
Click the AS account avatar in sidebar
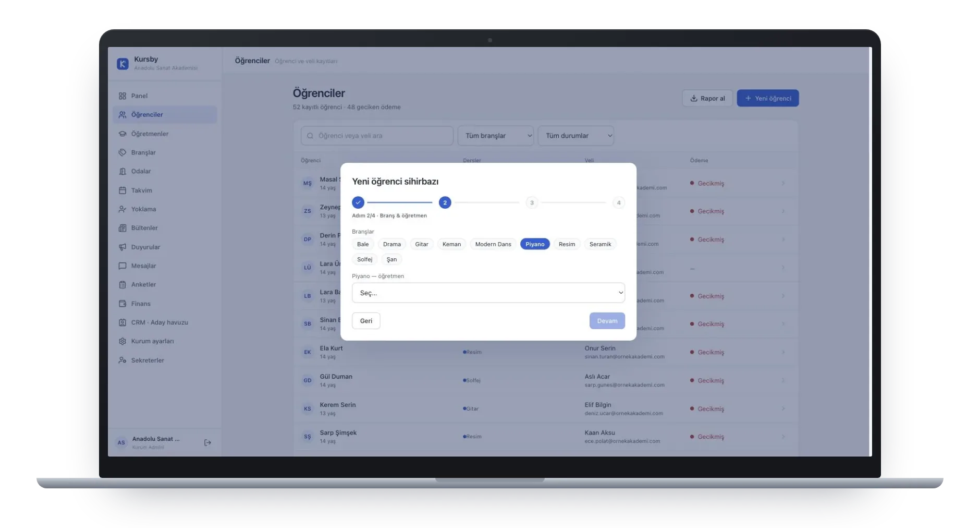(121, 443)
